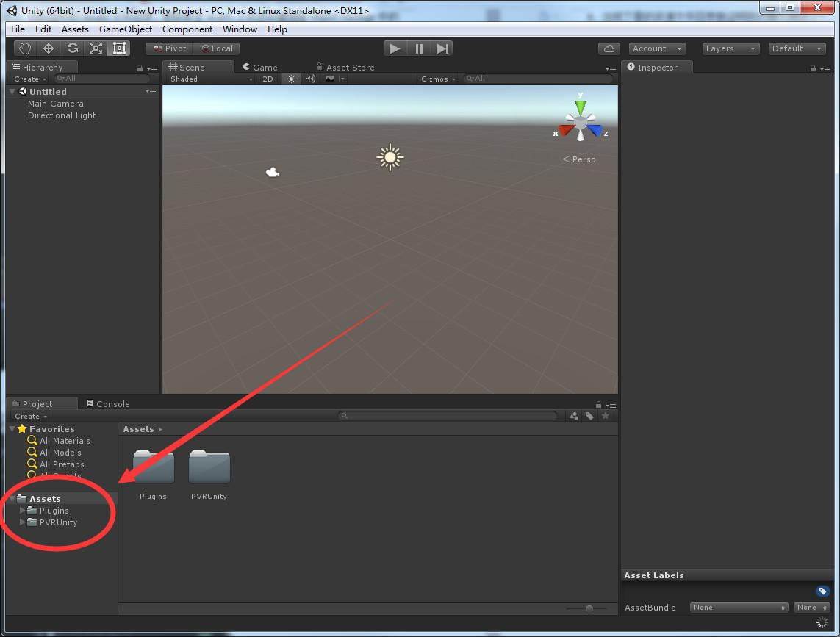
Task: Select the Move tool
Action: (x=49, y=48)
